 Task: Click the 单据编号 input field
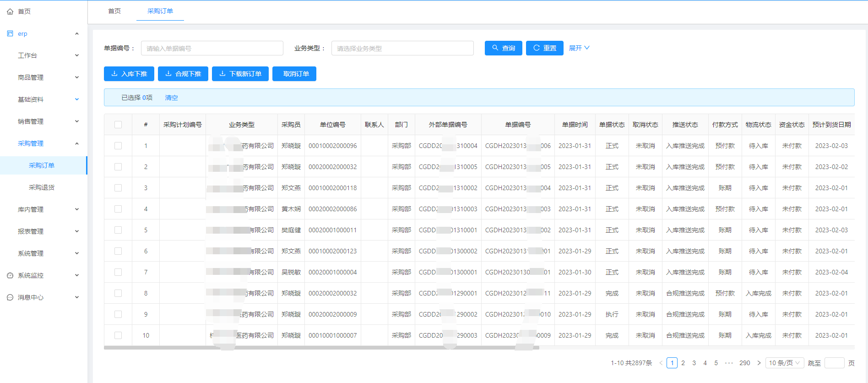212,48
